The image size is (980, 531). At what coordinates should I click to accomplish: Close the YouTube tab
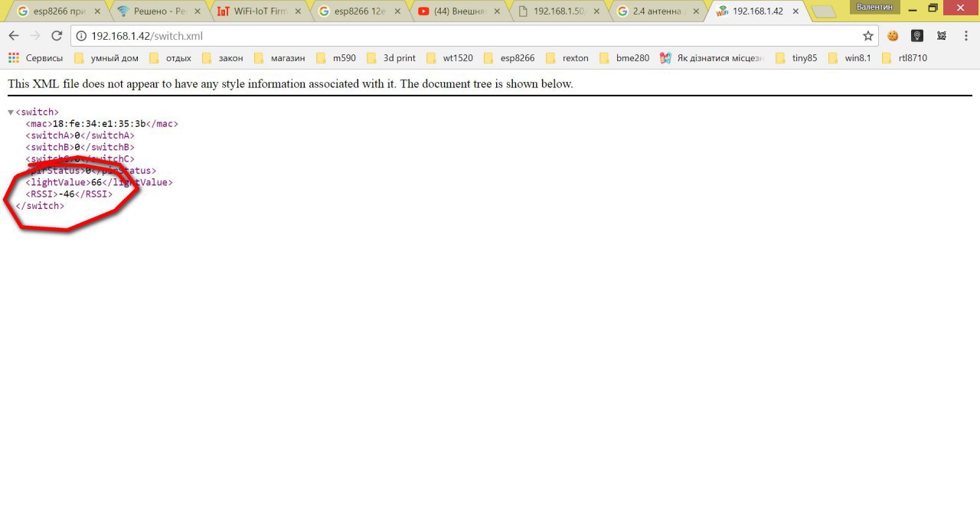496,11
